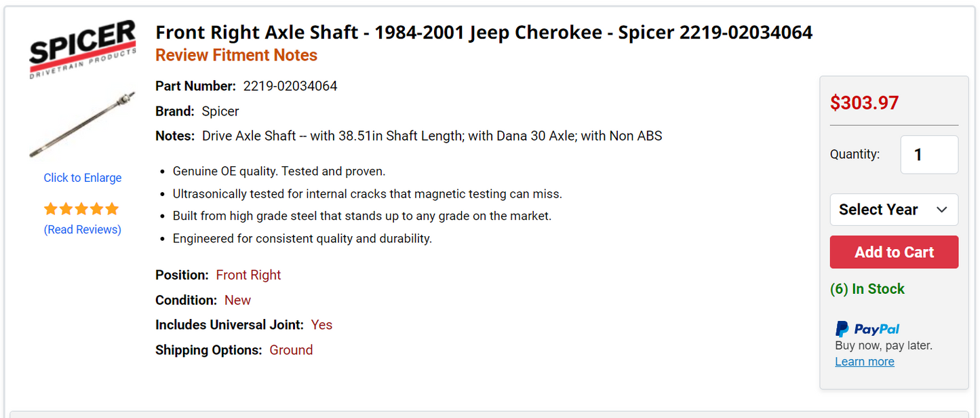Click the axle shaft product image
The width and height of the screenshot is (980, 418).
pyautogui.click(x=81, y=126)
